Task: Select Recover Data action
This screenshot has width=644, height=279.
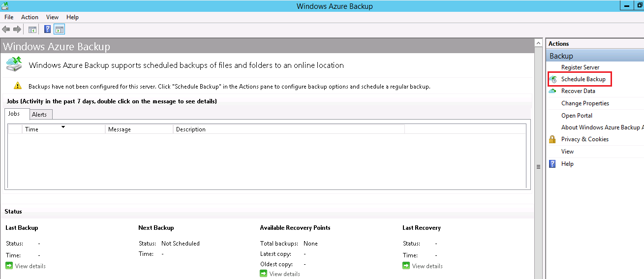Action: point(578,91)
